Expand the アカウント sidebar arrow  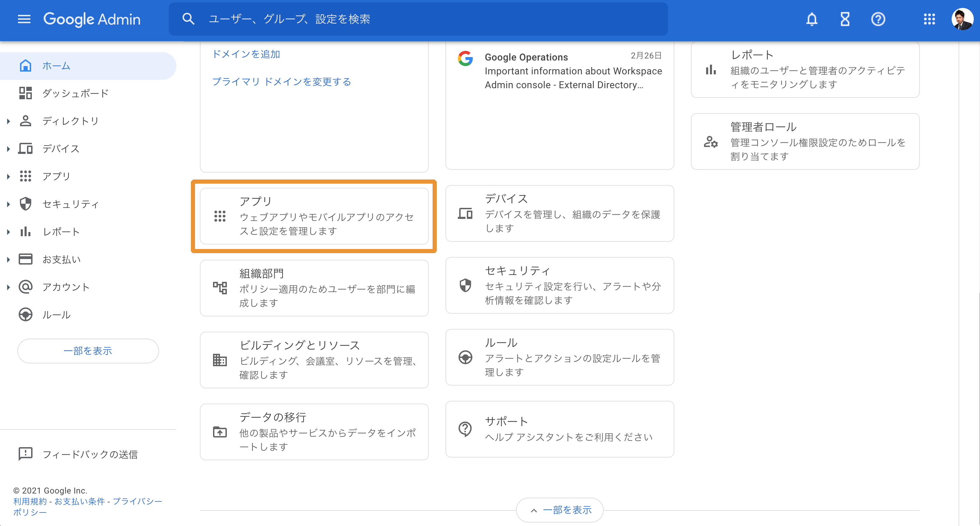8,287
